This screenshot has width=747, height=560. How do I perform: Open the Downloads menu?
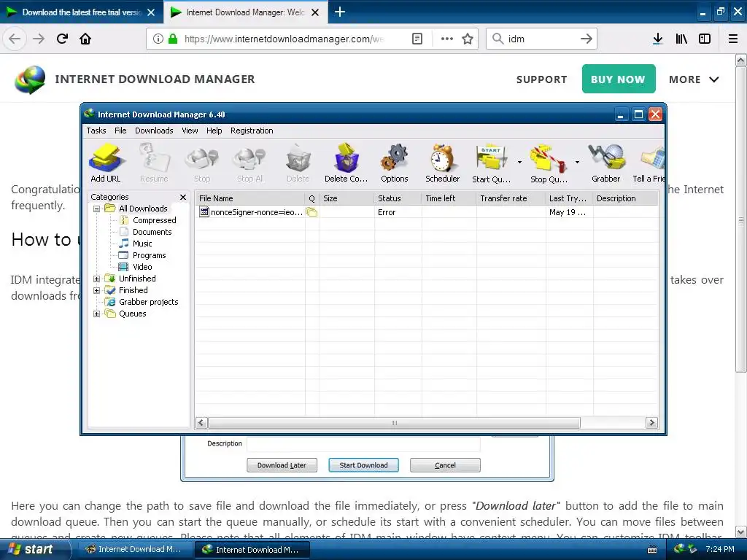click(x=154, y=131)
